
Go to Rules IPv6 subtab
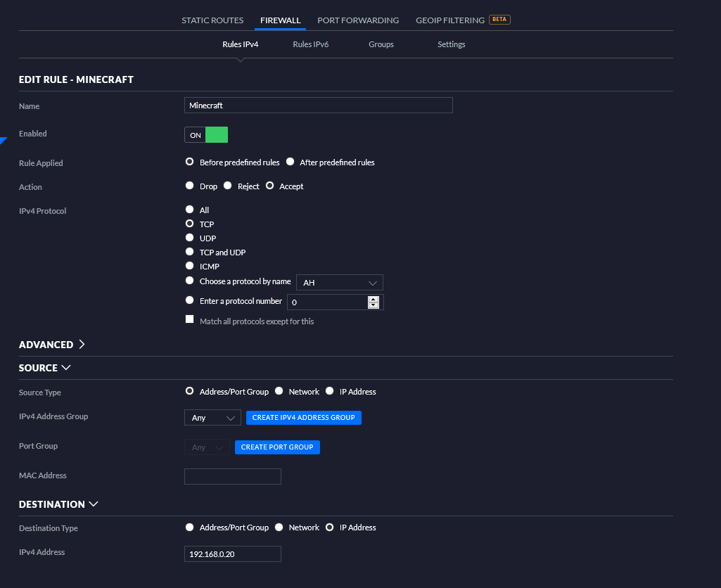click(310, 44)
